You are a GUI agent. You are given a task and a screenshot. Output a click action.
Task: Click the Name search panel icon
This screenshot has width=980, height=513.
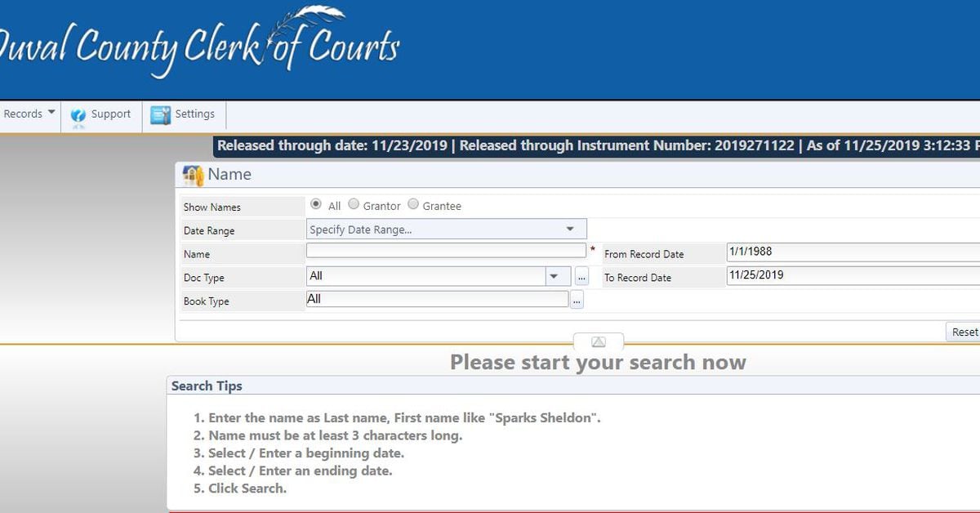[x=193, y=175]
